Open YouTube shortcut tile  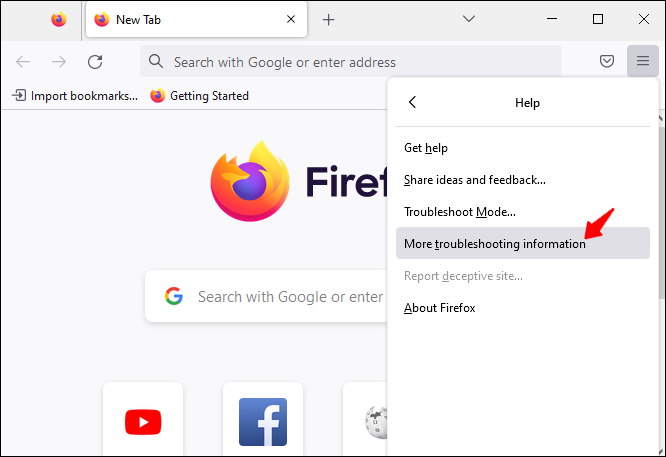pyautogui.click(x=143, y=420)
